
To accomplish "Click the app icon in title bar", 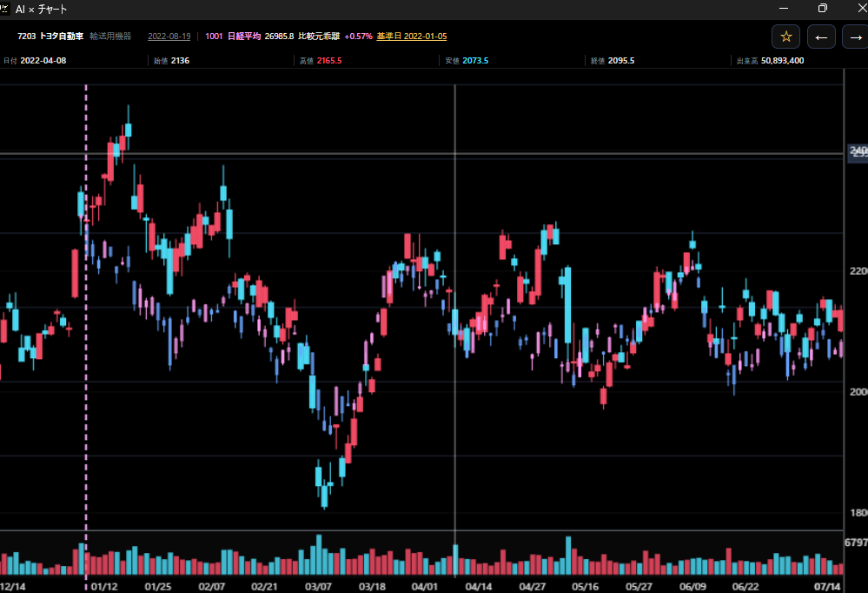I will [4, 9].
